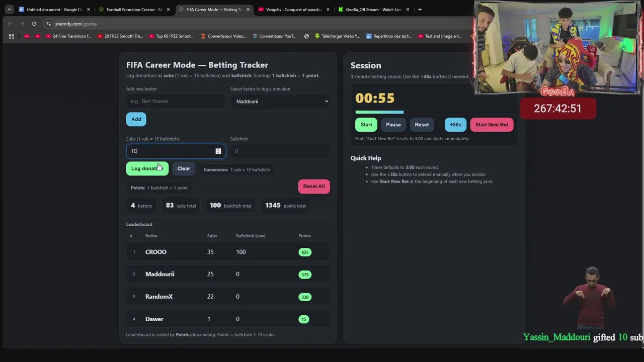Add 30 seconds with the +30s button

point(455,125)
